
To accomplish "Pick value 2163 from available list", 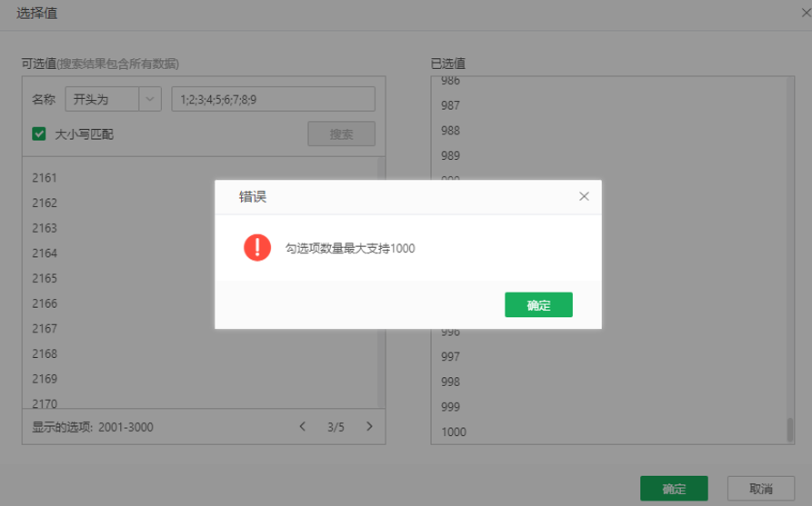I will [45, 228].
